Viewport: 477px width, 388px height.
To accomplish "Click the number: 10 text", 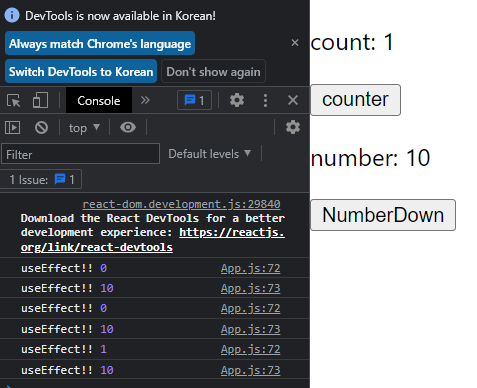I will [370, 158].
